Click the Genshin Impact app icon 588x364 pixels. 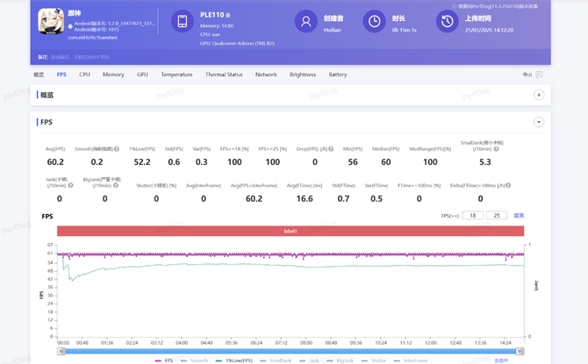[51, 23]
